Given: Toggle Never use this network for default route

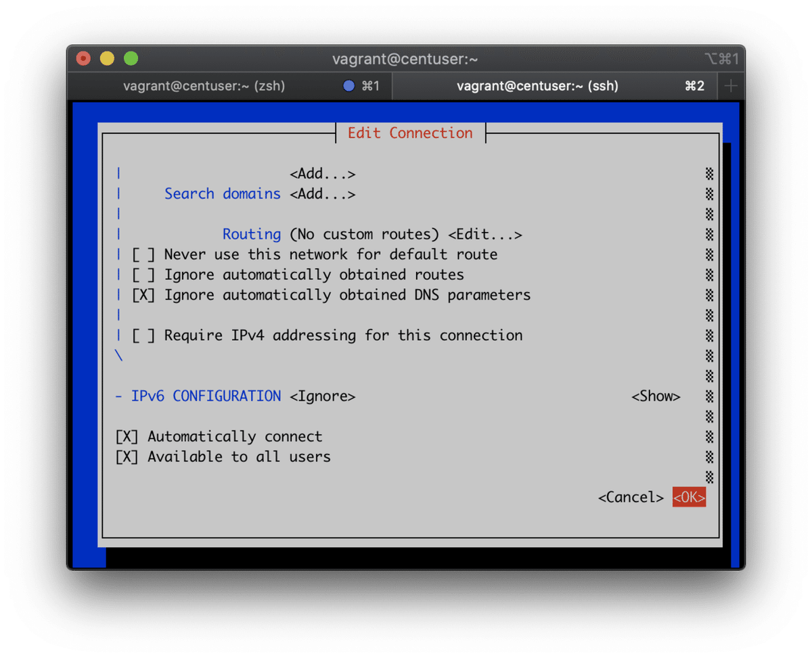Looking at the screenshot, I should [x=143, y=254].
